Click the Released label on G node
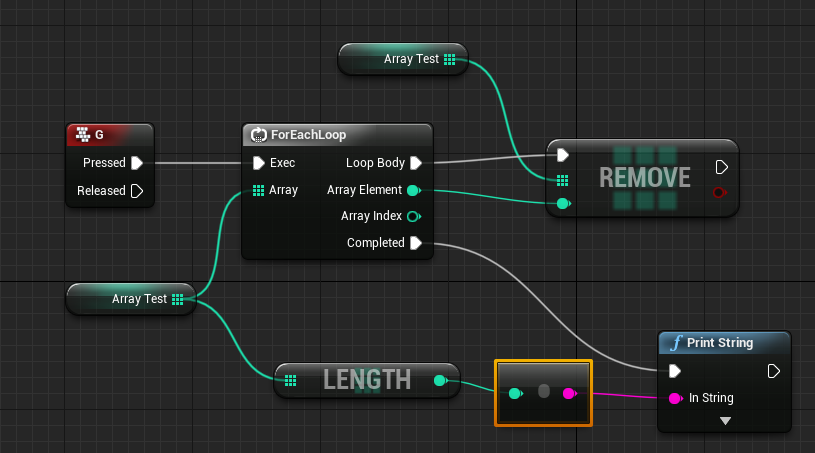Screen dimensions: 815x453 tap(101, 191)
